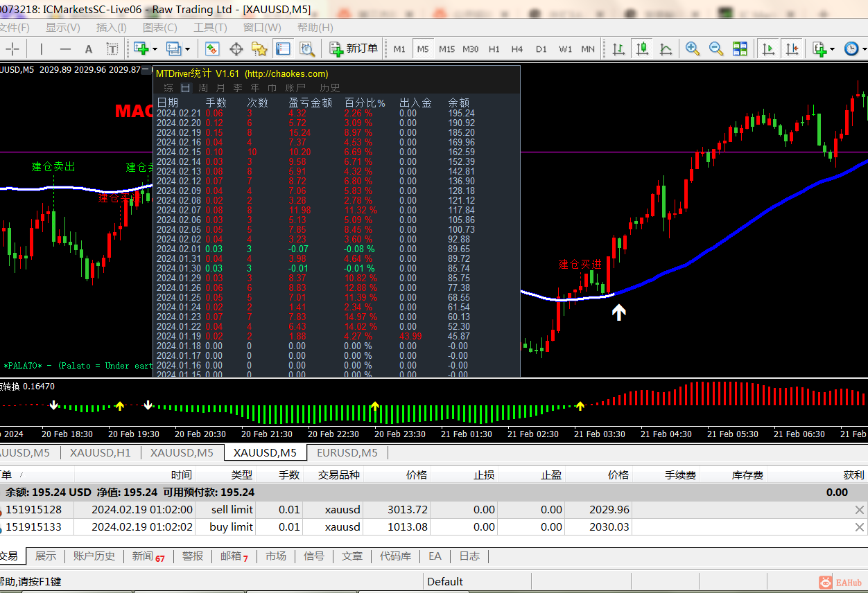Open the Strategy Tester magnifier icon
This screenshot has height=593, width=868.
pyautogui.click(x=306, y=48)
